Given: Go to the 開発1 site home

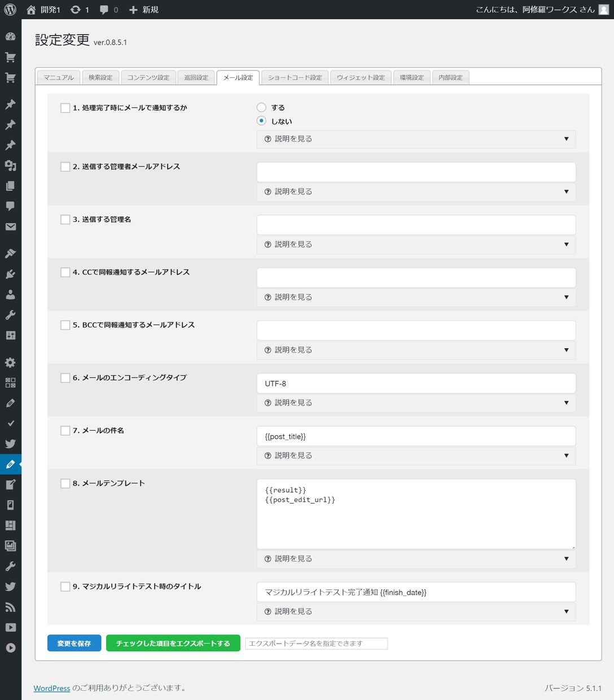Looking at the screenshot, I should [x=43, y=10].
